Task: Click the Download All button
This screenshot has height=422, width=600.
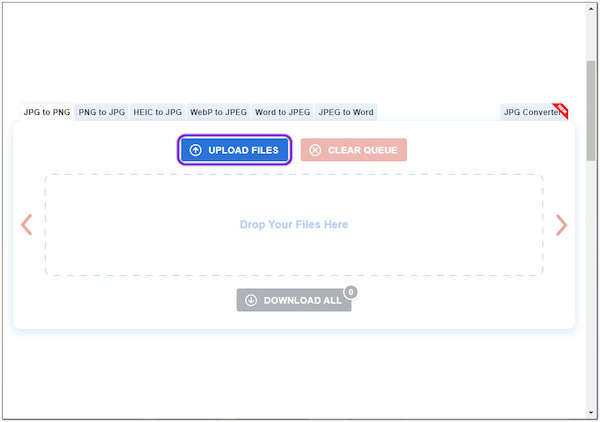Action: (294, 300)
